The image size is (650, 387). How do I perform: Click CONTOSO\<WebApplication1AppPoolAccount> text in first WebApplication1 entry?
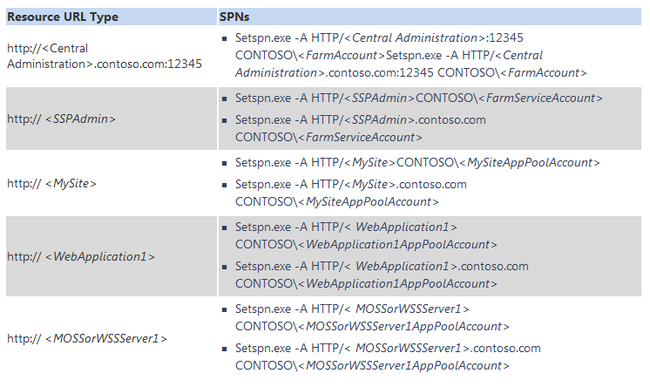click(x=366, y=244)
